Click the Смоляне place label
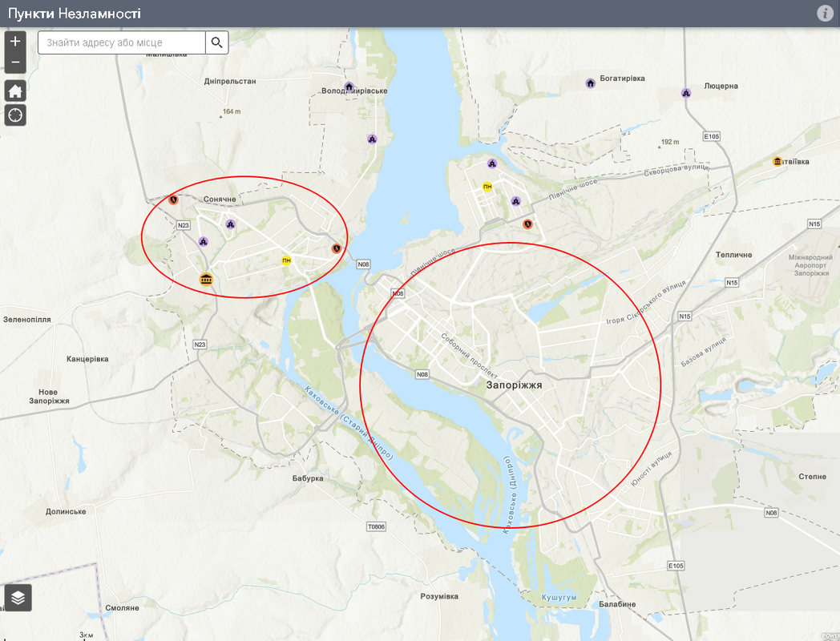This screenshot has width=840, height=641. pos(122,608)
